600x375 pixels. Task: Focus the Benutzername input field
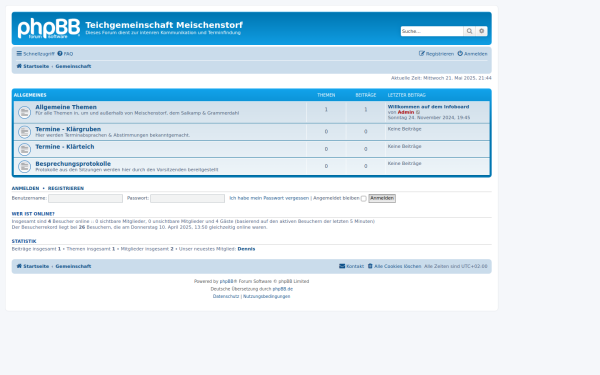tap(85, 198)
